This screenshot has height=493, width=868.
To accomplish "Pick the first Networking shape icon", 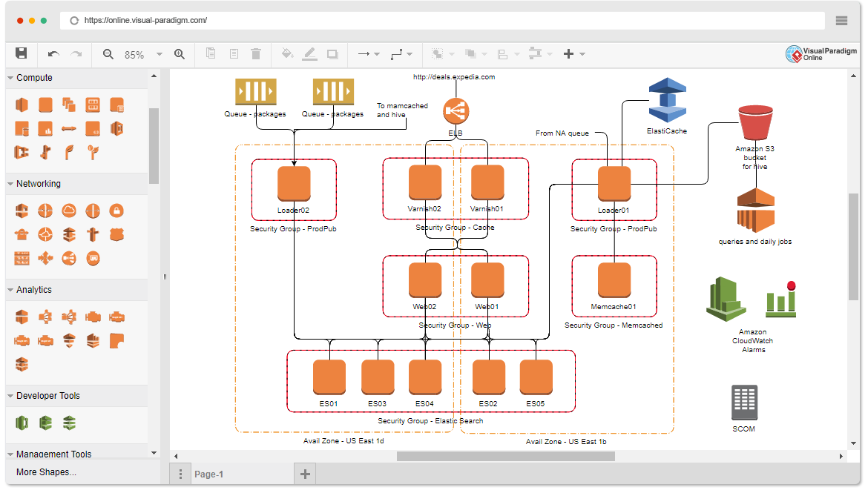I will pyautogui.click(x=22, y=211).
